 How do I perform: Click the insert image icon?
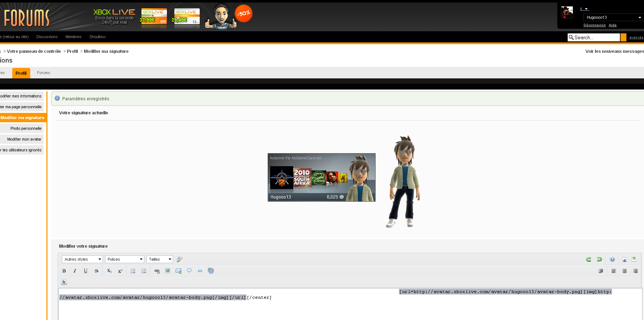[168, 271]
